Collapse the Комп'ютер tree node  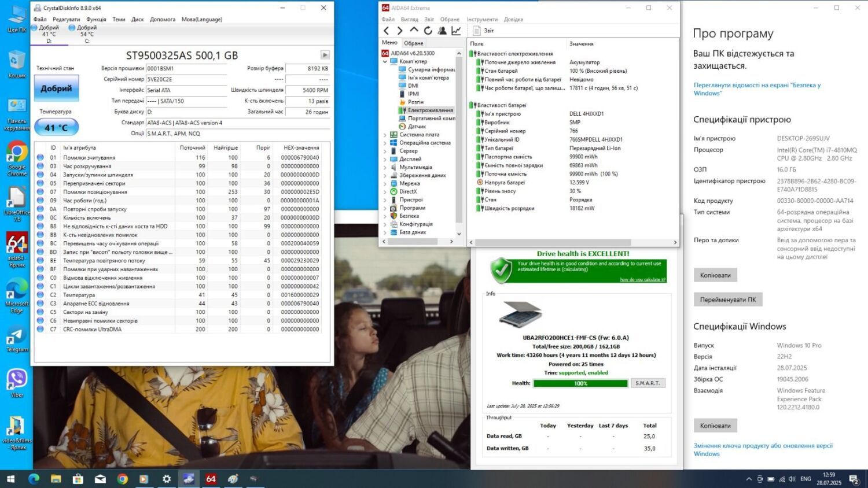click(385, 61)
